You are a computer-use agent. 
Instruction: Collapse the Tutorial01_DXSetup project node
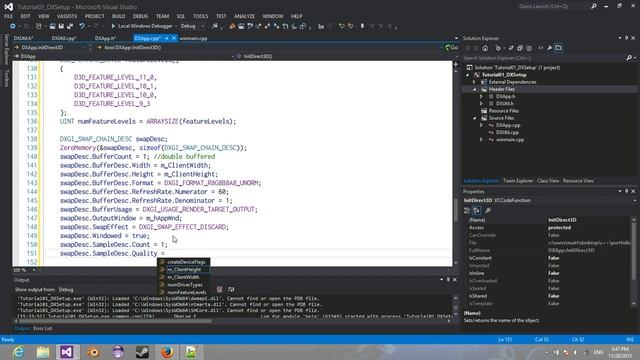click(x=468, y=75)
